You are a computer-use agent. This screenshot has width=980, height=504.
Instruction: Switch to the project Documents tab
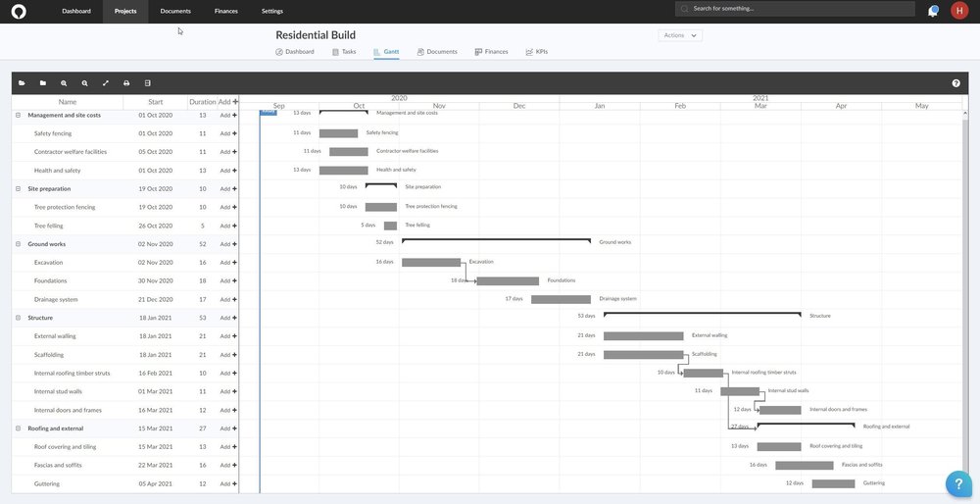click(437, 52)
